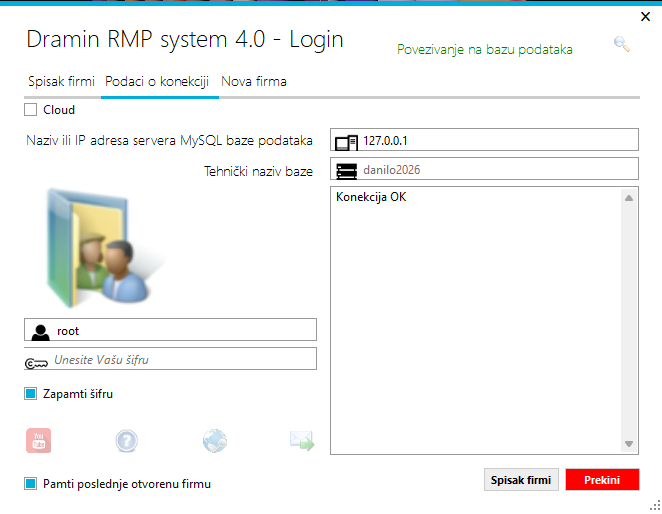Click the Naziv ili IP adresa servera label
The width and height of the screenshot is (662, 514).
point(169,140)
